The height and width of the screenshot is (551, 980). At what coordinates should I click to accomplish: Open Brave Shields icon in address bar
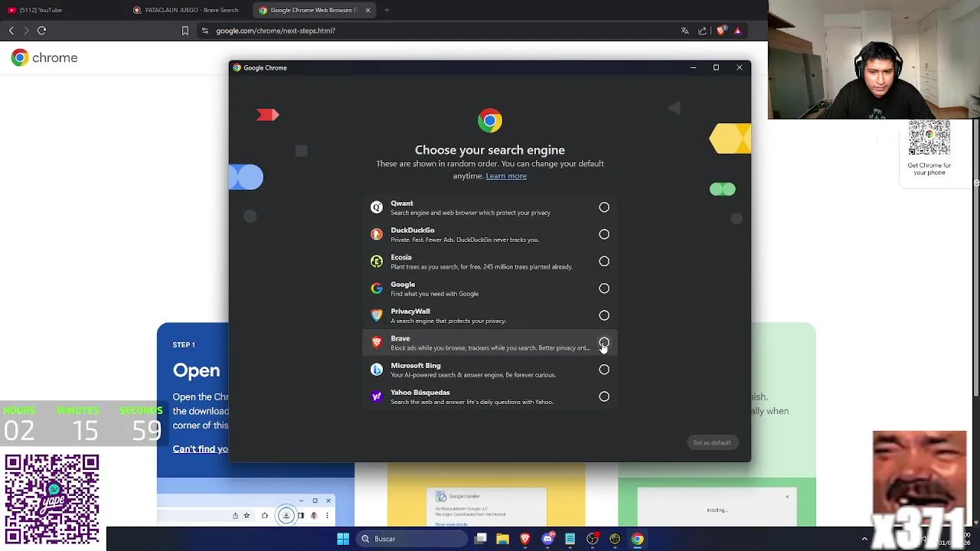tap(720, 31)
